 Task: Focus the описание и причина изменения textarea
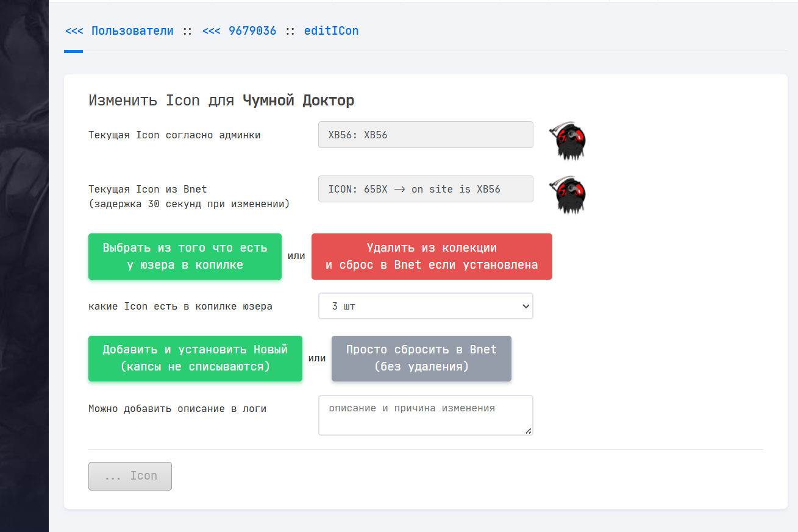coord(426,415)
